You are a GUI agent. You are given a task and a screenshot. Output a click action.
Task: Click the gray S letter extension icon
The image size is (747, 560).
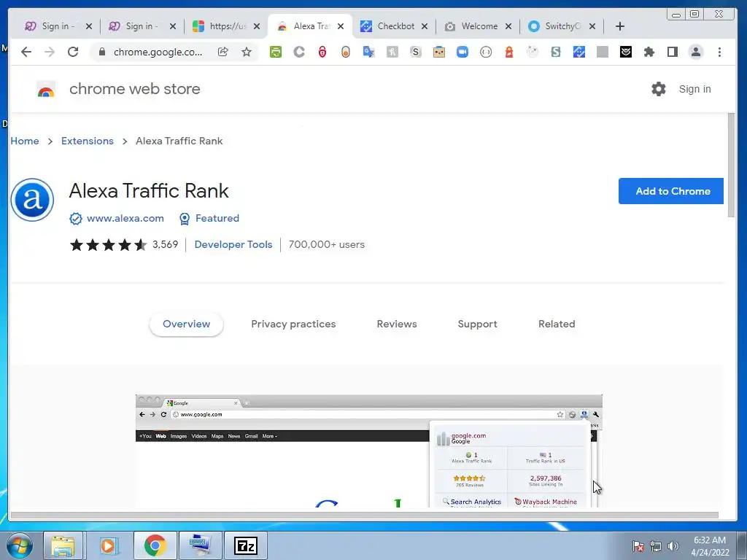415,52
